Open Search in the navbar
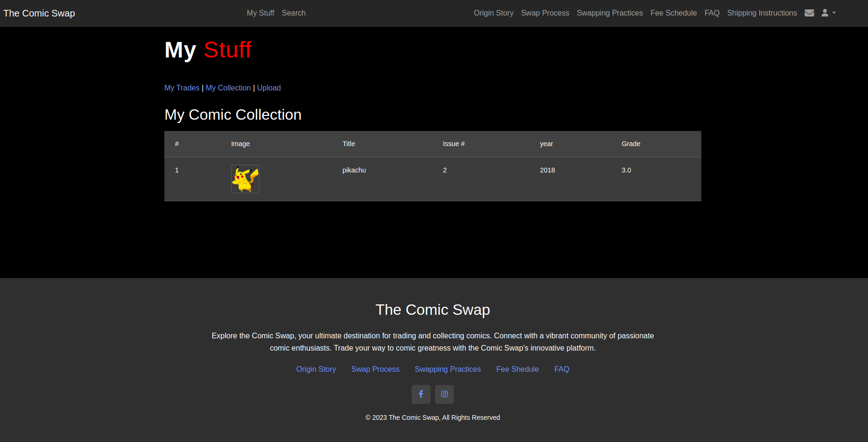The height and width of the screenshot is (442, 868). (x=293, y=13)
